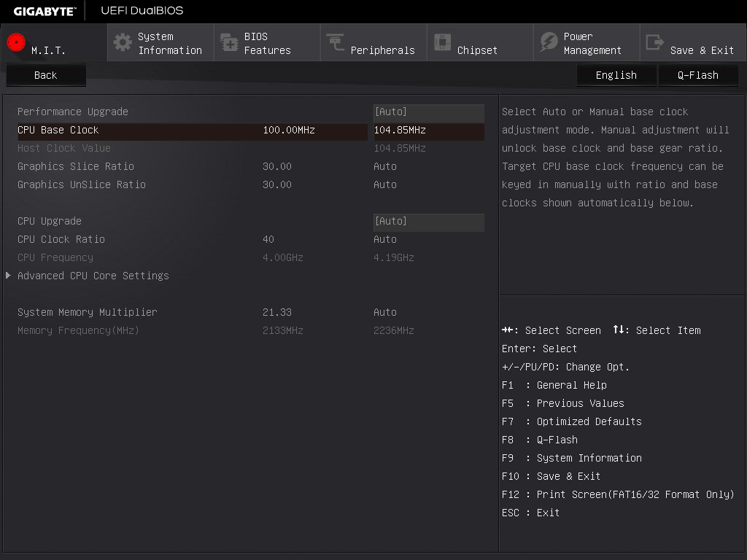747x560 pixels.
Task: Click the Graphics UnSlice Ratio label
Action: [x=82, y=184]
